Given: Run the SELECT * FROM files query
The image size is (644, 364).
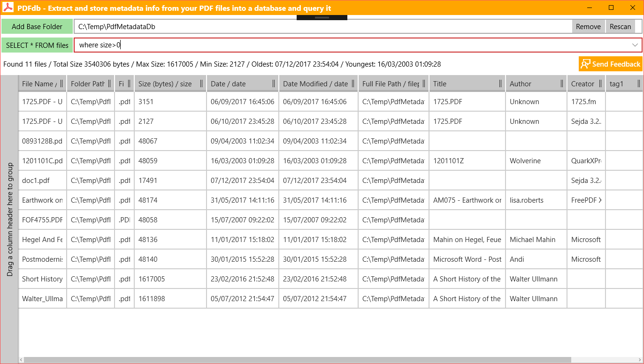Looking at the screenshot, I should coord(37,45).
